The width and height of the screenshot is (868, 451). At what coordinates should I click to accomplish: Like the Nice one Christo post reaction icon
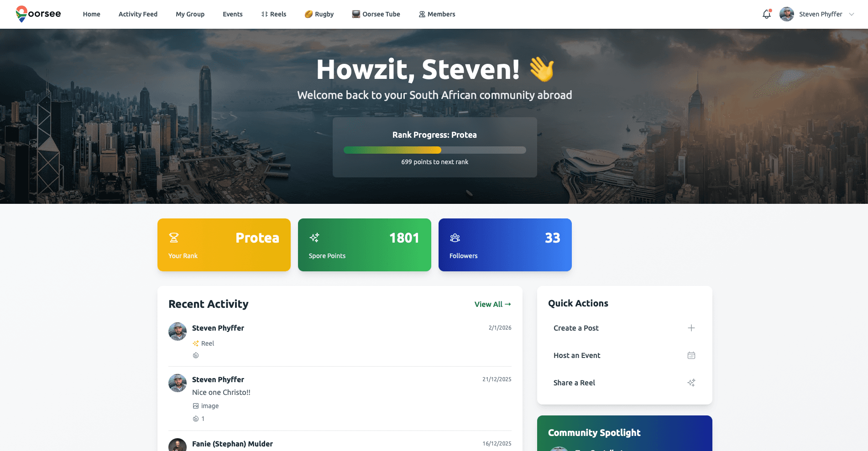tap(196, 419)
